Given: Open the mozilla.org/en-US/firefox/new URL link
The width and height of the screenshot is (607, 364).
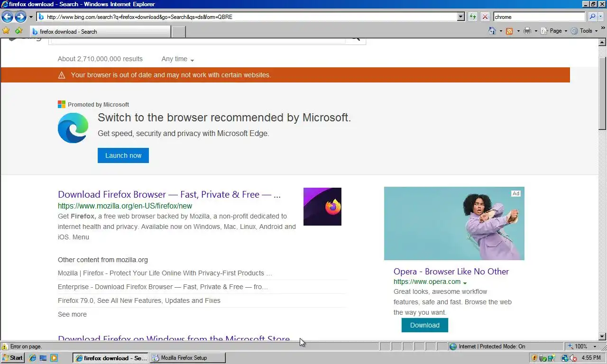Looking at the screenshot, I should click(125, 206).
